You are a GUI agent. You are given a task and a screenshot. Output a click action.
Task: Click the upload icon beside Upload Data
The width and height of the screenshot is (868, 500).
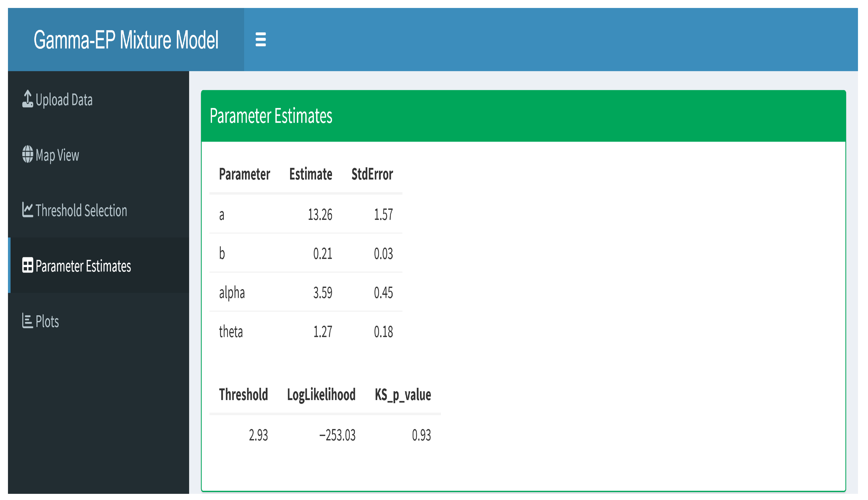27,99
